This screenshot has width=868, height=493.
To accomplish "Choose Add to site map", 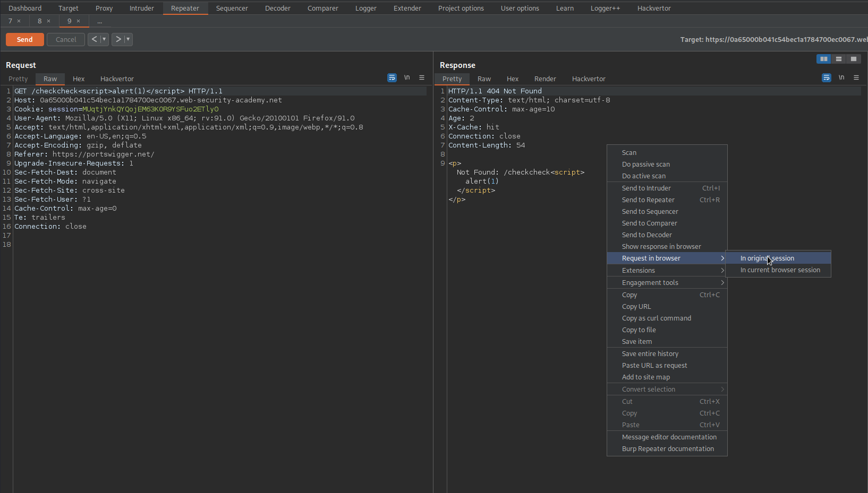I will click(x=667, y=377).
